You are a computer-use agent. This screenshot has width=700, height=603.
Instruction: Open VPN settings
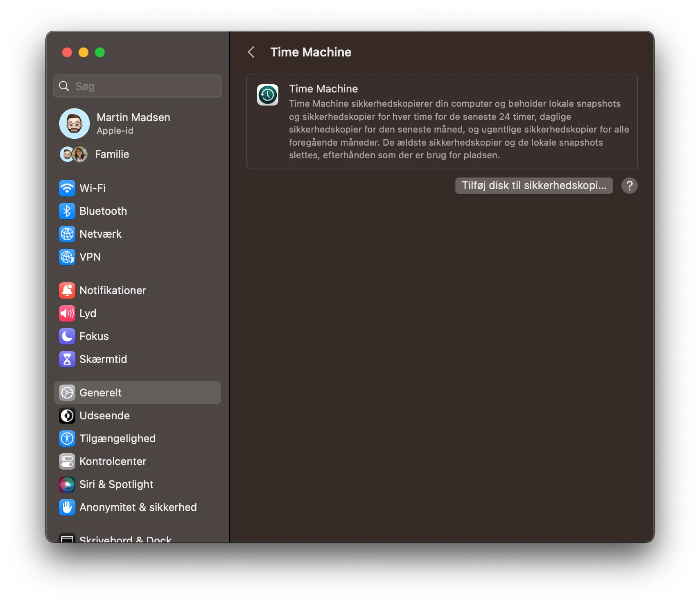click(x=90, y=257)
